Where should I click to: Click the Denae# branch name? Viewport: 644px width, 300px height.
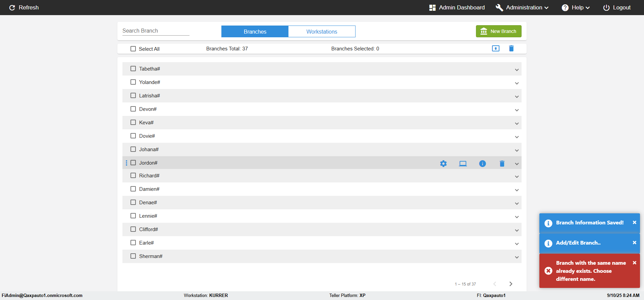(x=148, y=203)
